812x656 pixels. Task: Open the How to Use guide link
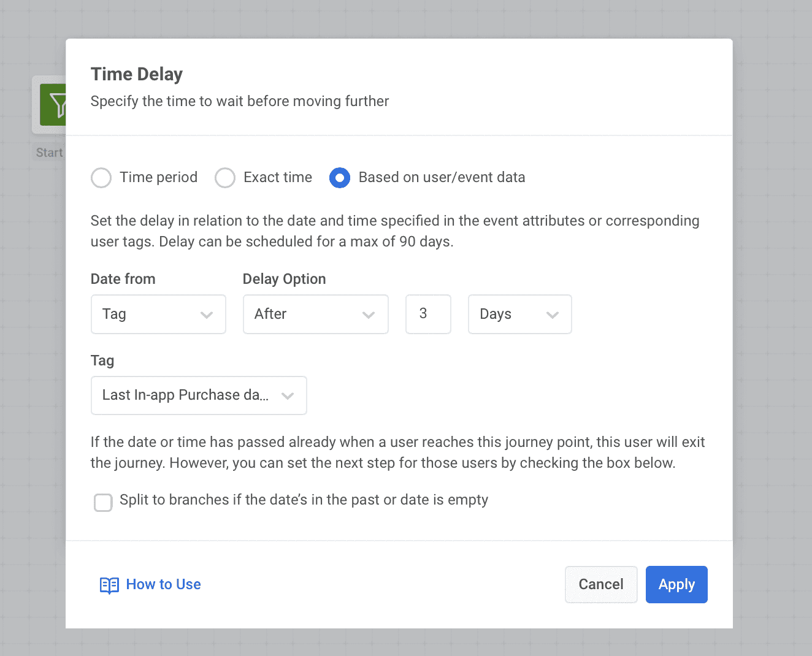163,584
